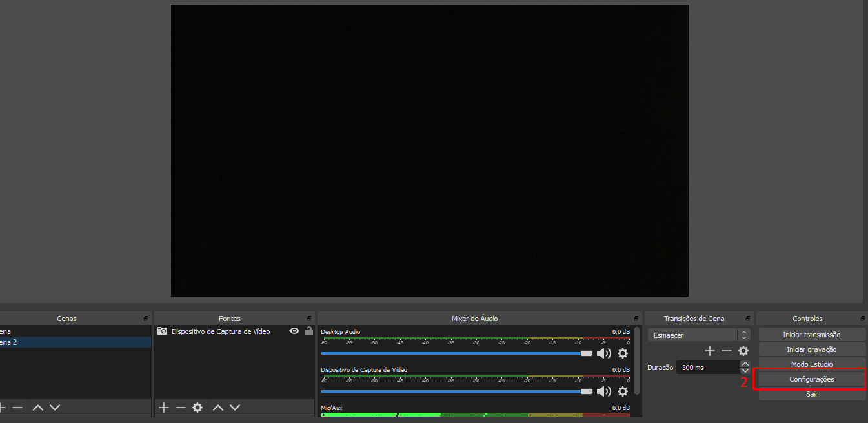Remove the selected scene with minus icon

coord(17,408)
